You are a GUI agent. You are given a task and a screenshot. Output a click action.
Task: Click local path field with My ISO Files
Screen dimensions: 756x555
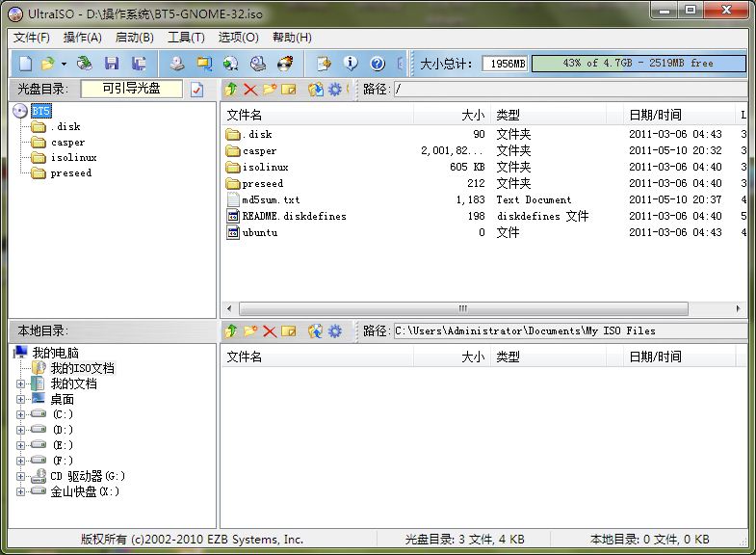click(570, 331)
